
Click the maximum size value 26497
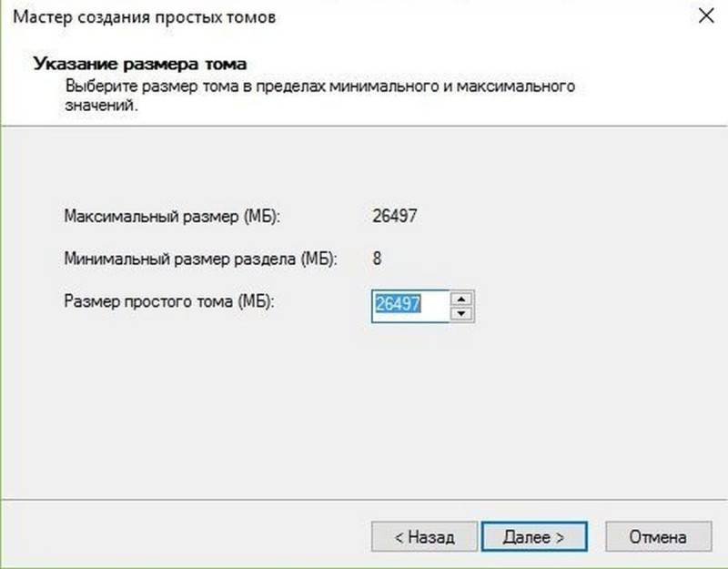(395, 216)
